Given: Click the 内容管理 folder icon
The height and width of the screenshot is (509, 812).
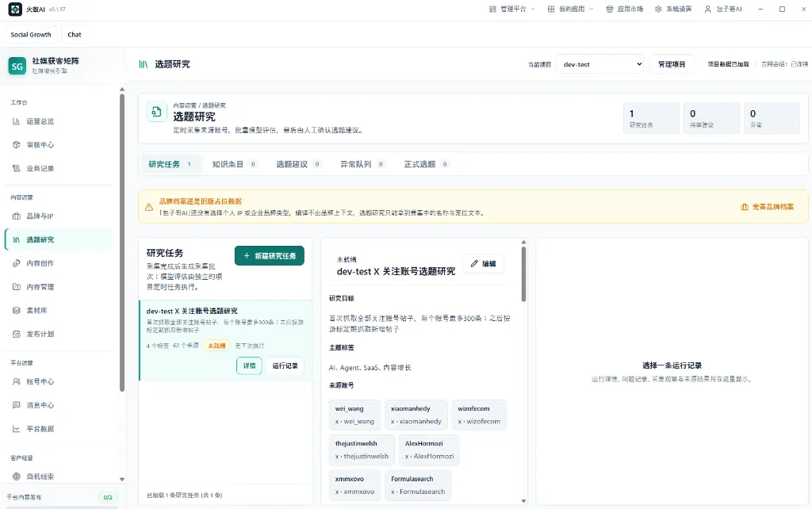Looking at the screenshot, I should pyautogui.click(x=16, y=287).
